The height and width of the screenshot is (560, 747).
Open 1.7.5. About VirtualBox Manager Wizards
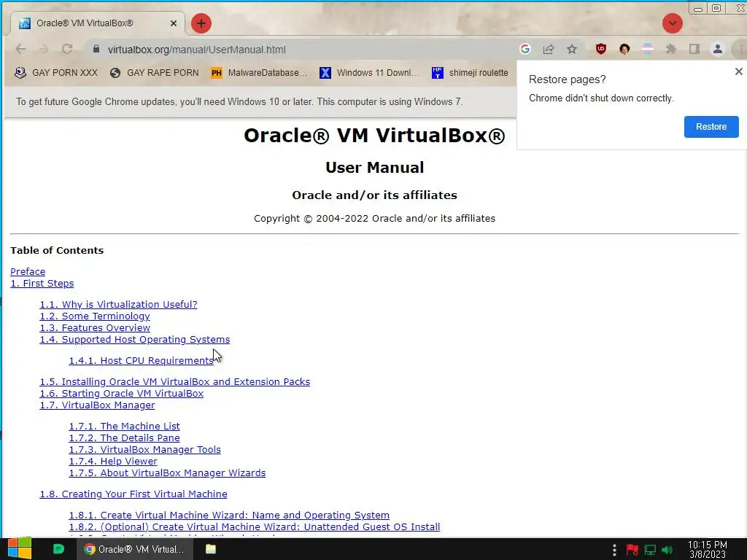click(167, 472)
